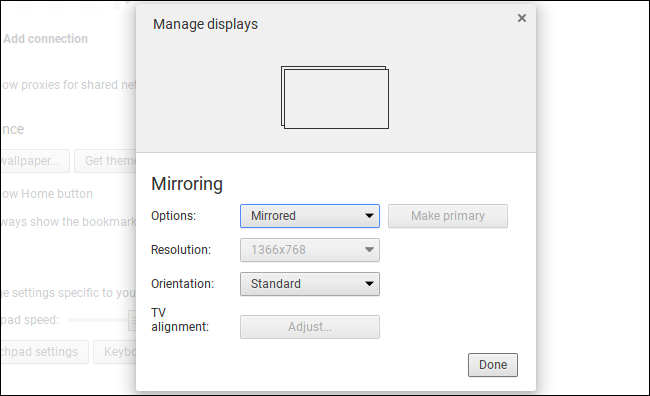Click the Resolution: label
The height and width of the screenshot is (396, 650).
(181, 250)
